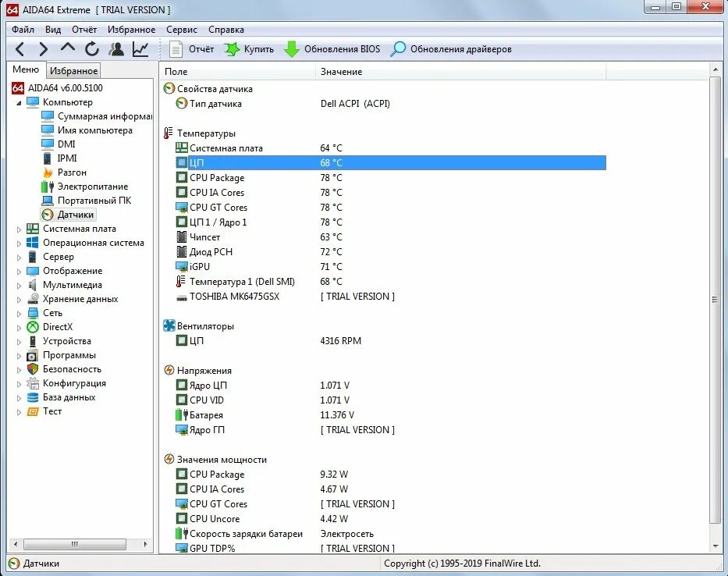Open Обновления драйверов driver updates
Screen dimensions: 728x576
tap(451, 49)
